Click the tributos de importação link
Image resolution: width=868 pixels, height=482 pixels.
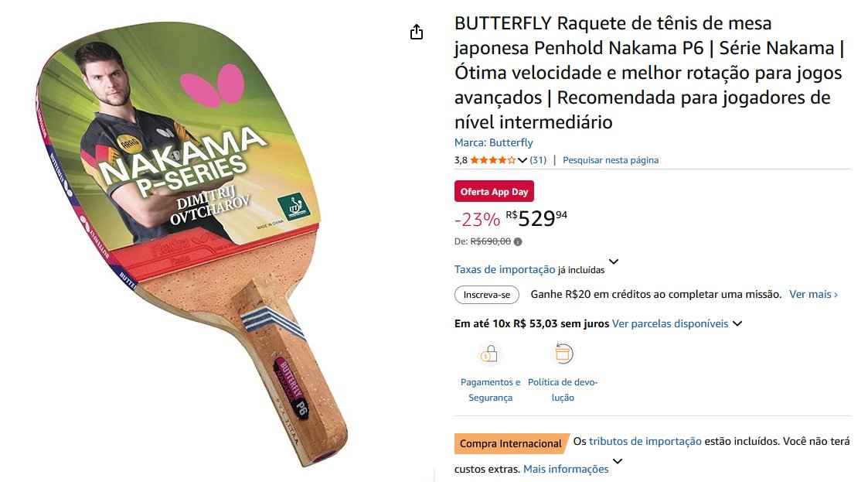(x=645, y=441)
